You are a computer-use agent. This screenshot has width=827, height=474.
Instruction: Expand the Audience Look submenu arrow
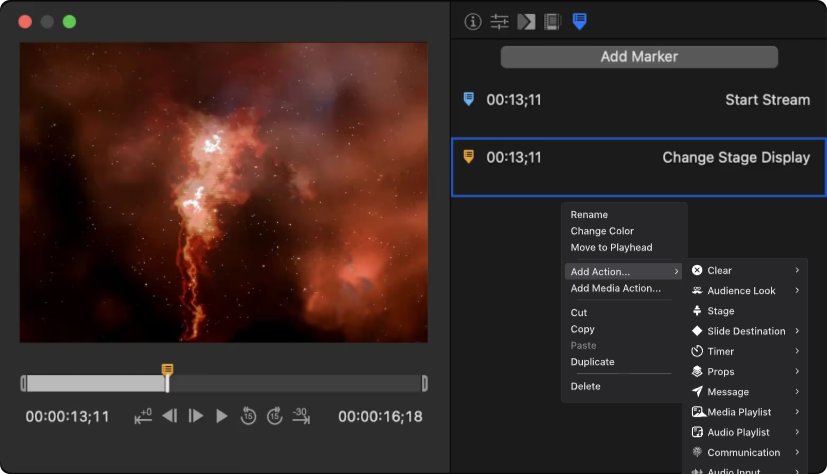point(797,290)
